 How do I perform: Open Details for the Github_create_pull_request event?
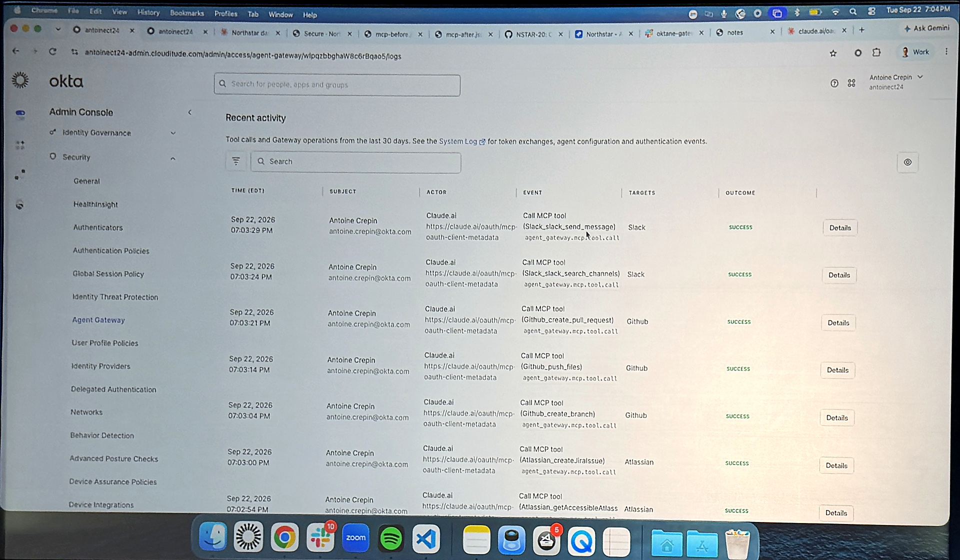(x=838, y=323)
